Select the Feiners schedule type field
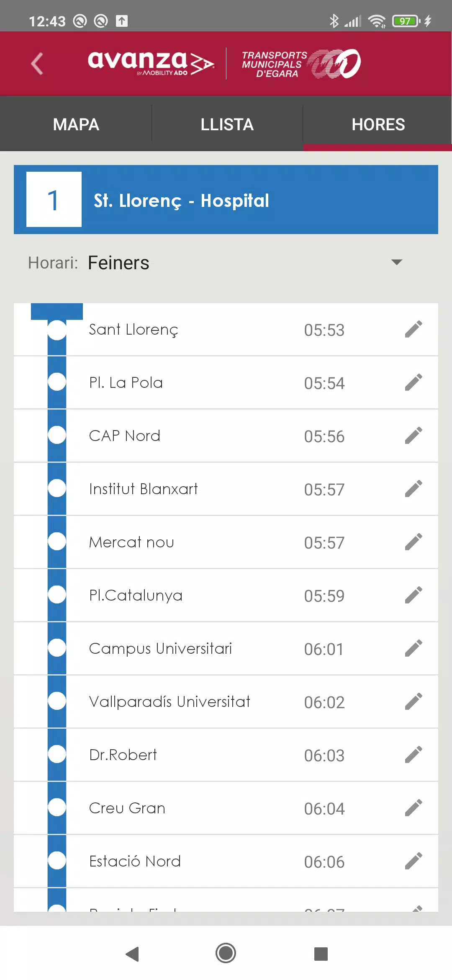This screenshot has width=452, height=980. point(226,263)
